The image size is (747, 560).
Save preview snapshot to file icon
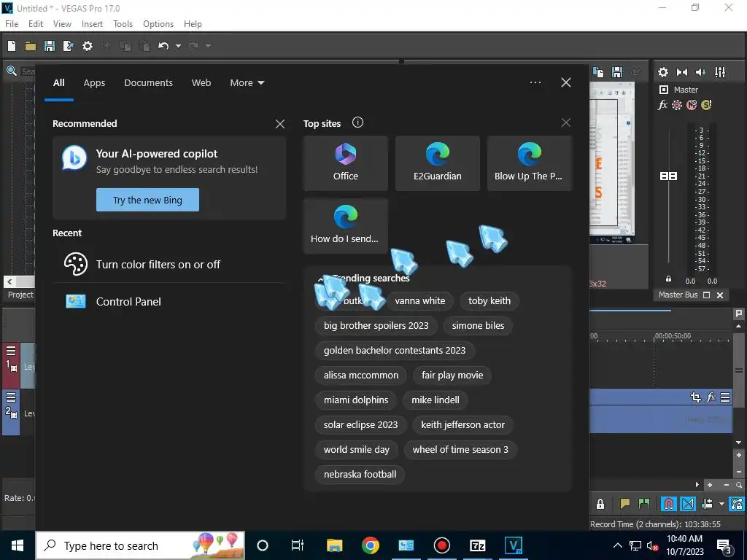tap(617, 72)
